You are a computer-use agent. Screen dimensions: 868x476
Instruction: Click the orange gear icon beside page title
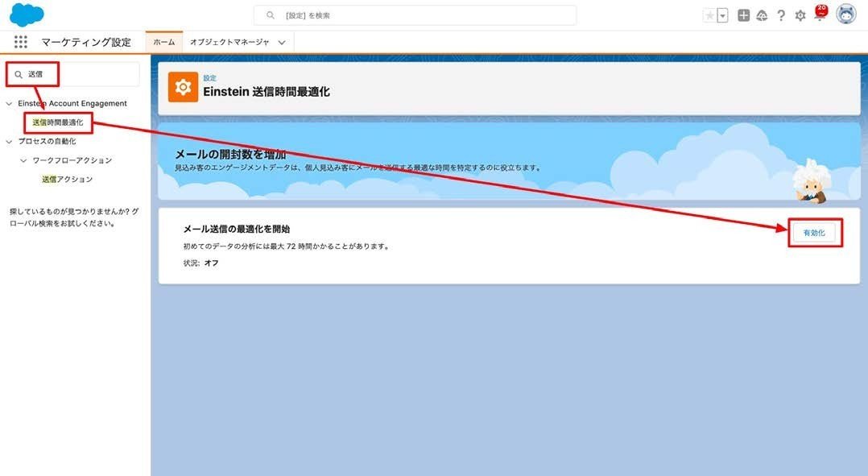(184, 87)
